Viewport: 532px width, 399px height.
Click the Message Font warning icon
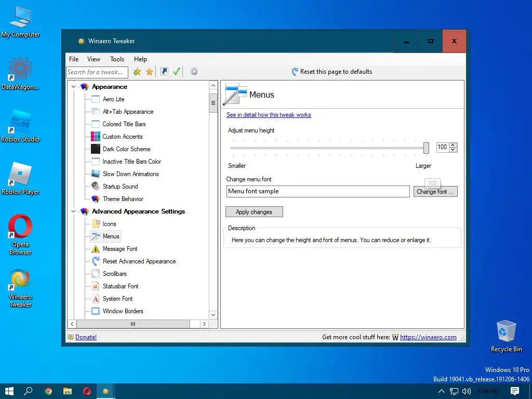96,249
